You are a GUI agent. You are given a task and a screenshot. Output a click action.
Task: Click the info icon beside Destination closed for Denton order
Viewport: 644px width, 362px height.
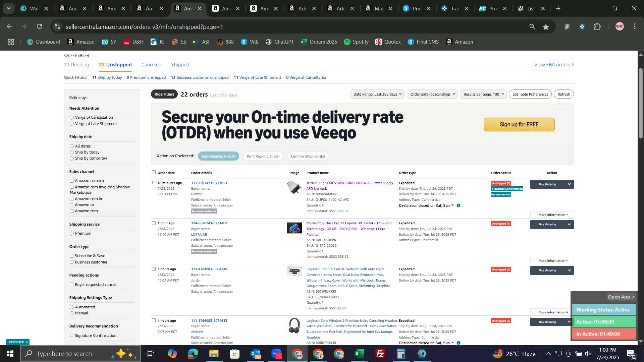[459, 205]
